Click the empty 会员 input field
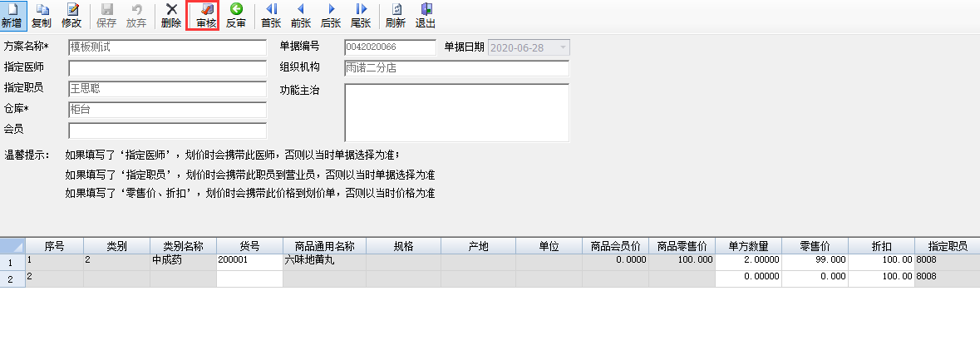The width and height of the screenshot is (980, 350). click(x=168, y=131)
